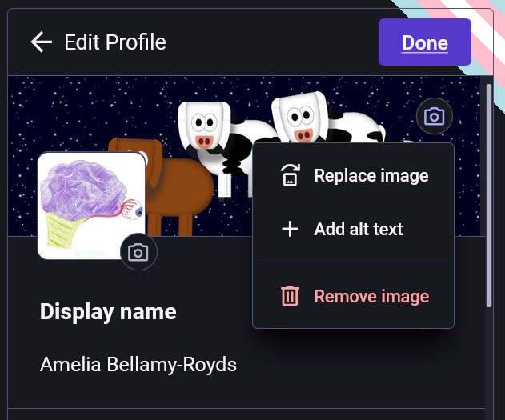Click the left black-and-white cow's face
505x420 pixels.
point(205,126)
